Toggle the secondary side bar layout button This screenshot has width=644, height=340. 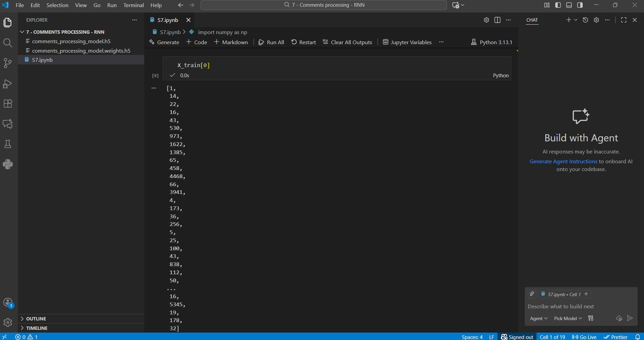pyautogui.click(x=580, y=5)
